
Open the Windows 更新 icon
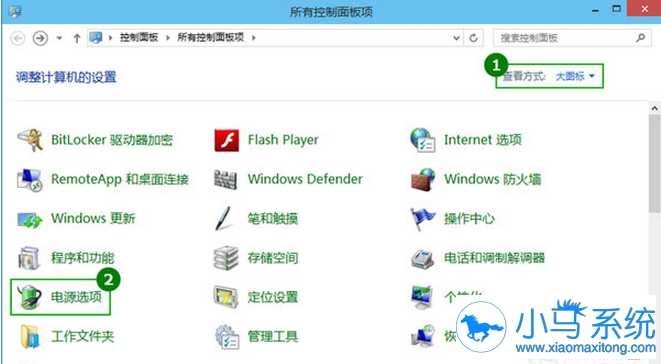point(30,219)
